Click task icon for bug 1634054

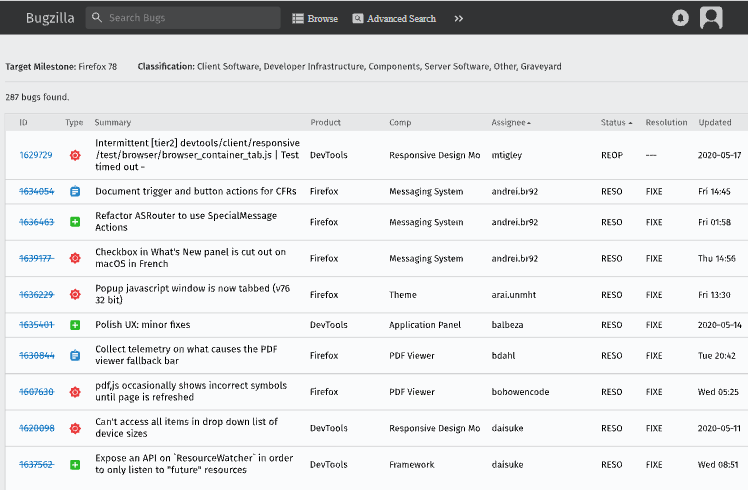(x=75, y=191)
